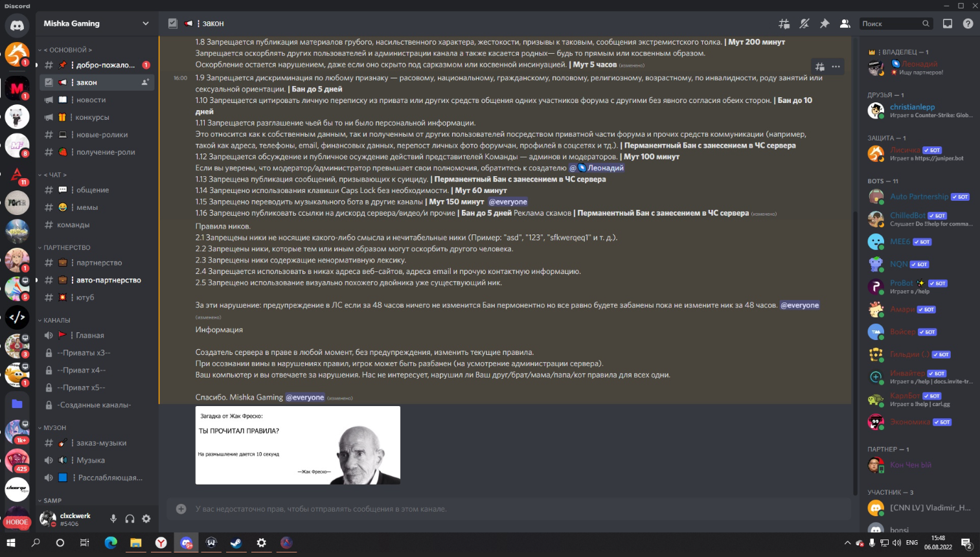Image resolution: width=980 pixels, height=557 pixels.
Task: Open ProBot member entry
Action: pyautogui.click(x=920, y=287)
